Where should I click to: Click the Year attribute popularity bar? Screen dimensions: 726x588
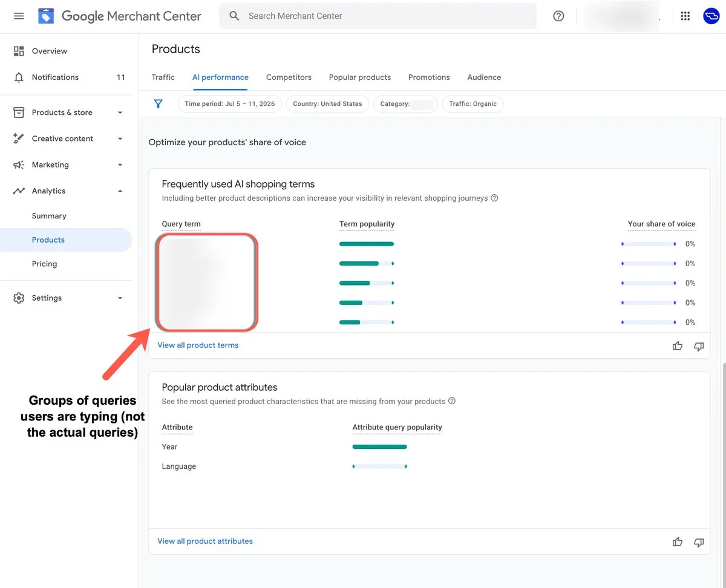[379, 447]
